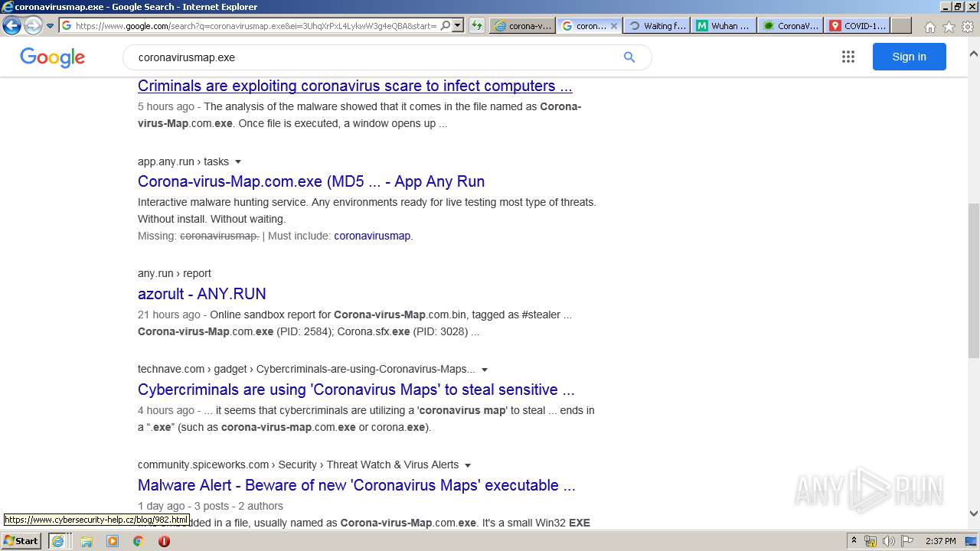Click the Internet Explorer taskbar icon
The width and height of the screenshot is (980, 551).
57,541
